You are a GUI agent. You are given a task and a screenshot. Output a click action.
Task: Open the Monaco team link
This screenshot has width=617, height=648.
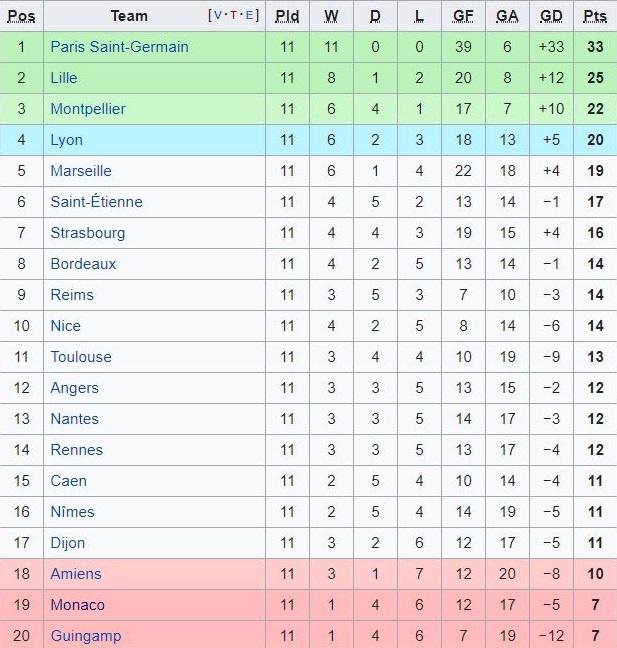[x=77, y=605]
